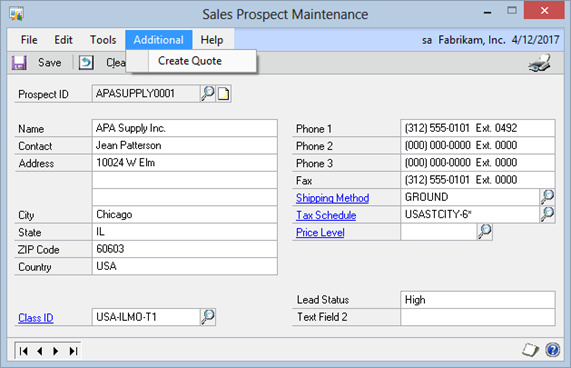Open Price Level lookup magnifier
The image size is (571, 368).
[x=485, y=232]
